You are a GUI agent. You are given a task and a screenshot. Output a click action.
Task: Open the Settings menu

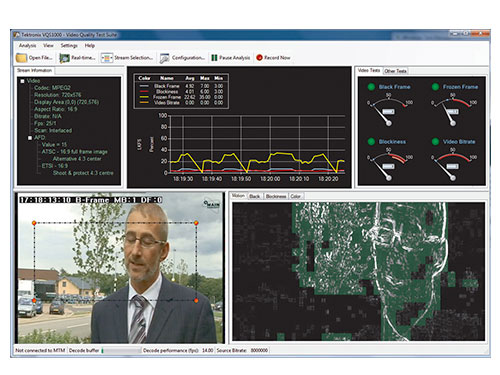pyautogui.click(x=69, y=45)
